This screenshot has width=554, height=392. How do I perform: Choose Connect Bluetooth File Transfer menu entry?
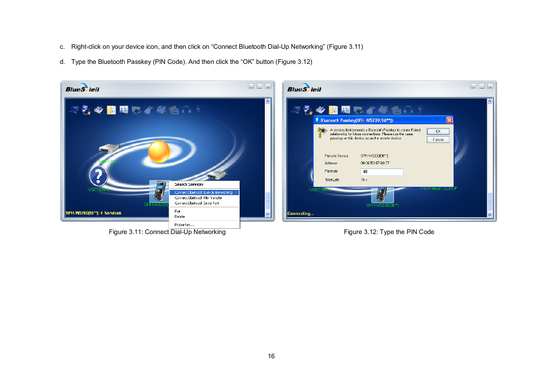click(x=204, y=198)
